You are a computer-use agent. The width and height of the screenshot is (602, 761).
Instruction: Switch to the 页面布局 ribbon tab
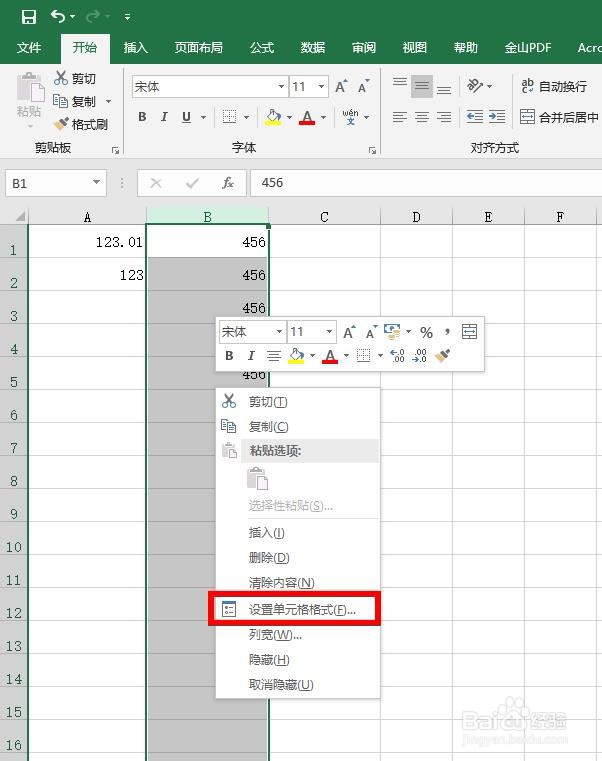pyautogui.click(x=199, y=48)
